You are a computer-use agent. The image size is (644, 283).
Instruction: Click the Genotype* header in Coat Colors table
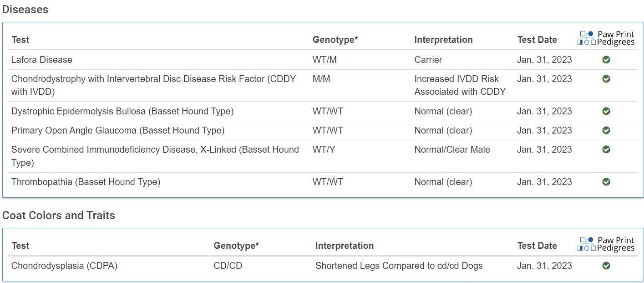(x=236, y=246)
